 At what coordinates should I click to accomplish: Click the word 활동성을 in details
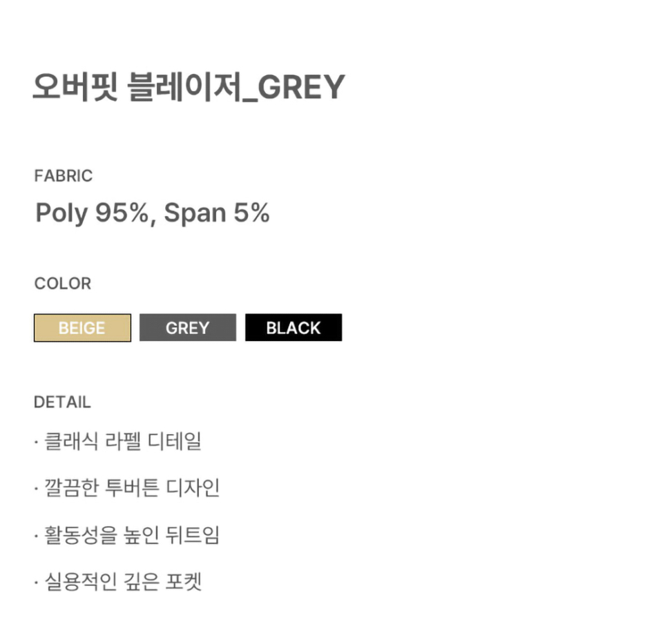(73, 535)
